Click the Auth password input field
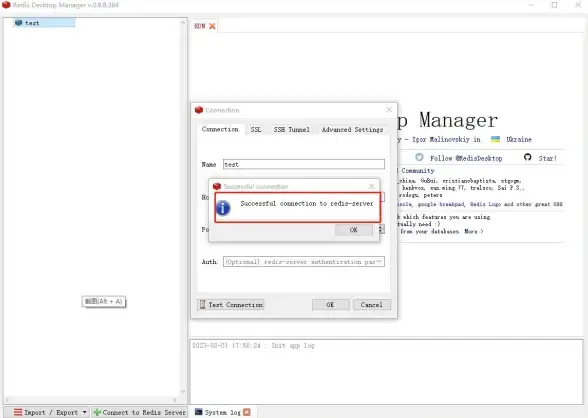This screenshot has height=418, width=588. tap(304, 262)
